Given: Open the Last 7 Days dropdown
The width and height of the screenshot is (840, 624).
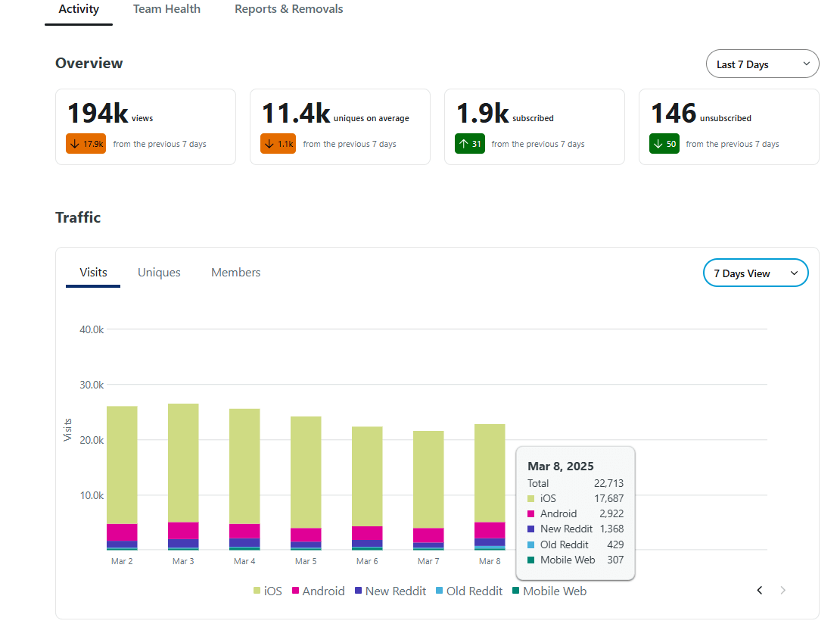Looking at the screenshot, I should [x=762, y=64].
